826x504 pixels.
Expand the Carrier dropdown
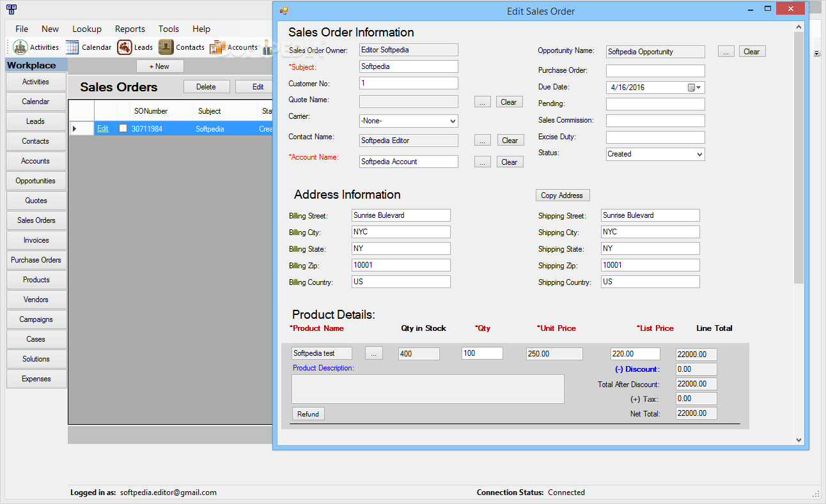coord(453,121)
